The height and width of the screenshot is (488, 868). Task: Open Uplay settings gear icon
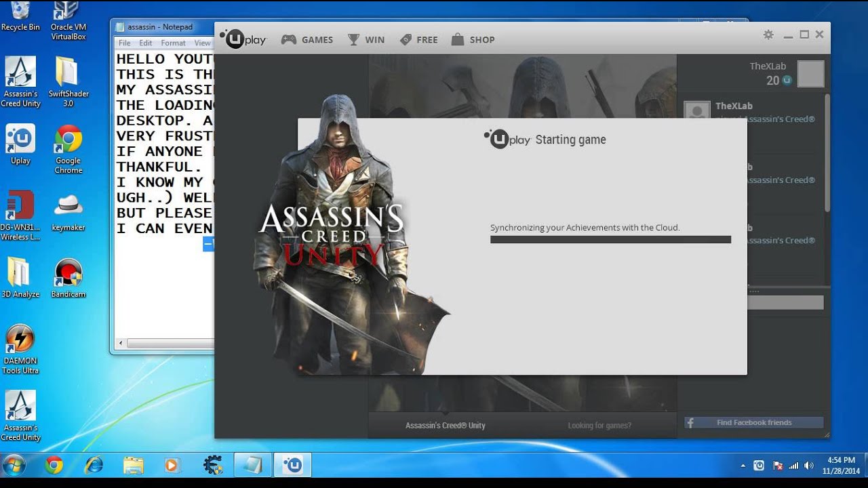pos(768,35)
